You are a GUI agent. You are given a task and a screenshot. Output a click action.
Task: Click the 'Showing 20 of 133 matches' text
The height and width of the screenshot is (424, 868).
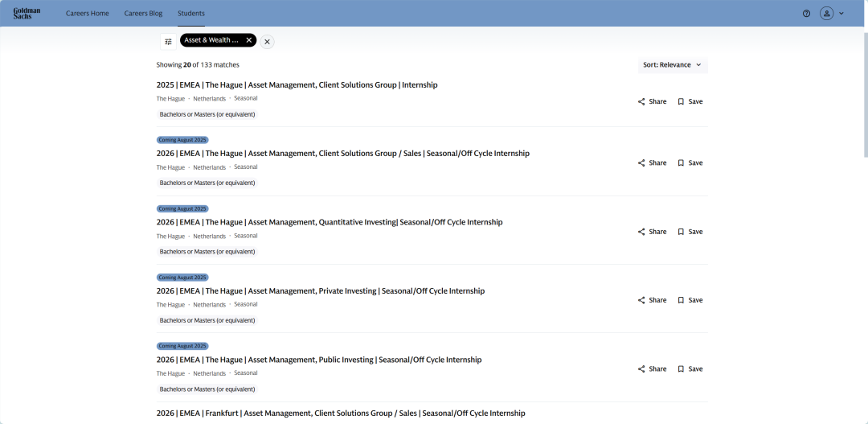pyautogui.click(x=198, y=65)
